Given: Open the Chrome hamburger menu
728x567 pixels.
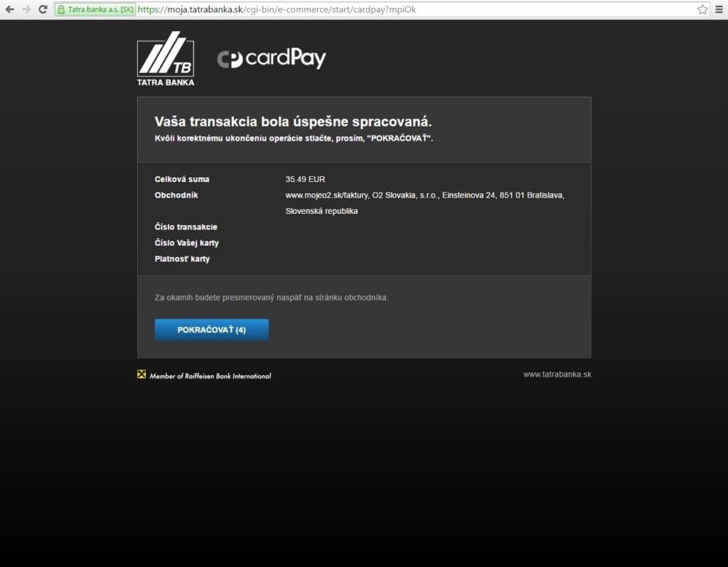Looking at the screenshot, I should 719,9.
